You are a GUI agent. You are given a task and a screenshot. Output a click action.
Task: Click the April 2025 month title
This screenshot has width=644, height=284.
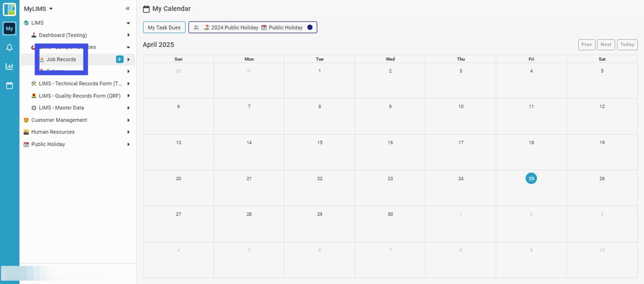158,44
